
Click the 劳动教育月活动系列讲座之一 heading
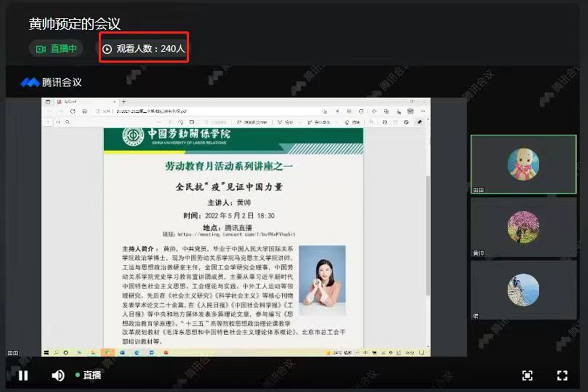click(x=229, y=166)
